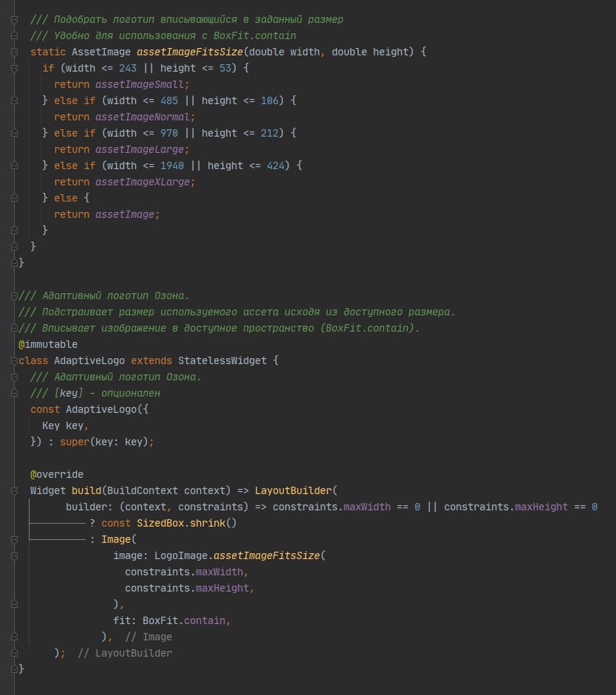Fold doc comment starting 'Подобрать логотип вписывающийся'
This screenshot has height=695, width=616.
pyautogui.click(x=14, y=19)
